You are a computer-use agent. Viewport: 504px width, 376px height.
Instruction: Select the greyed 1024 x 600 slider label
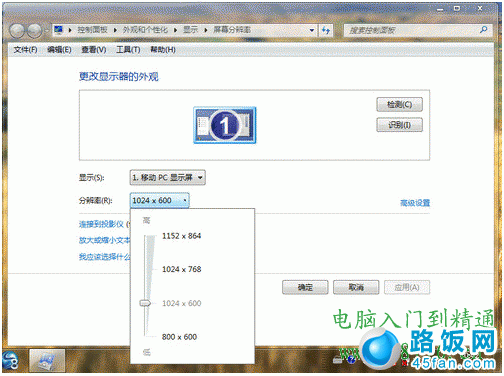pyautogui.click(x=182, y=303)
